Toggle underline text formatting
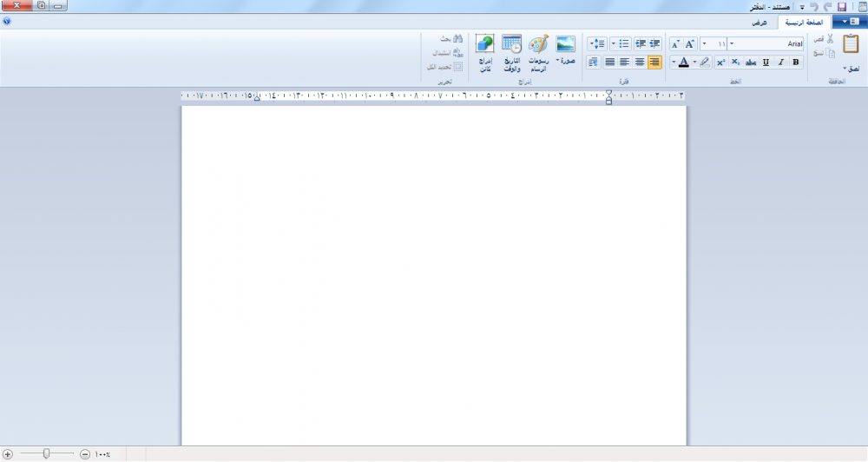Viewport: 868px width, 462px height. click(766, 63)
